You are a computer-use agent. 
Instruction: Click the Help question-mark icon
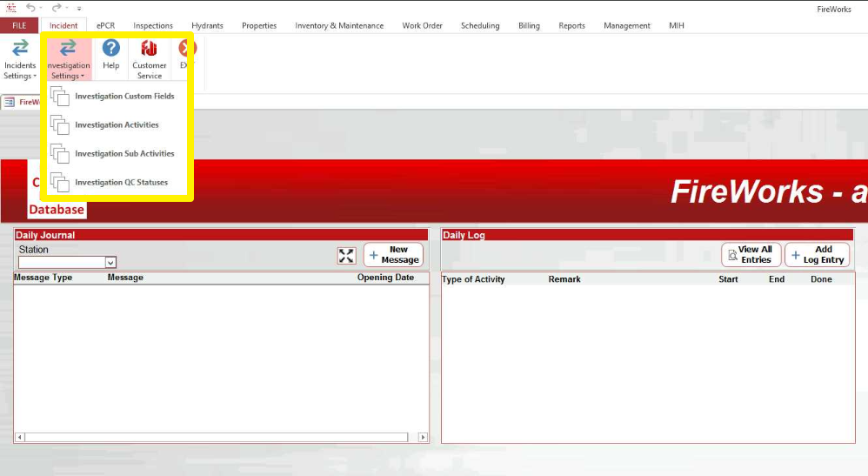click(x=110, y=48)
